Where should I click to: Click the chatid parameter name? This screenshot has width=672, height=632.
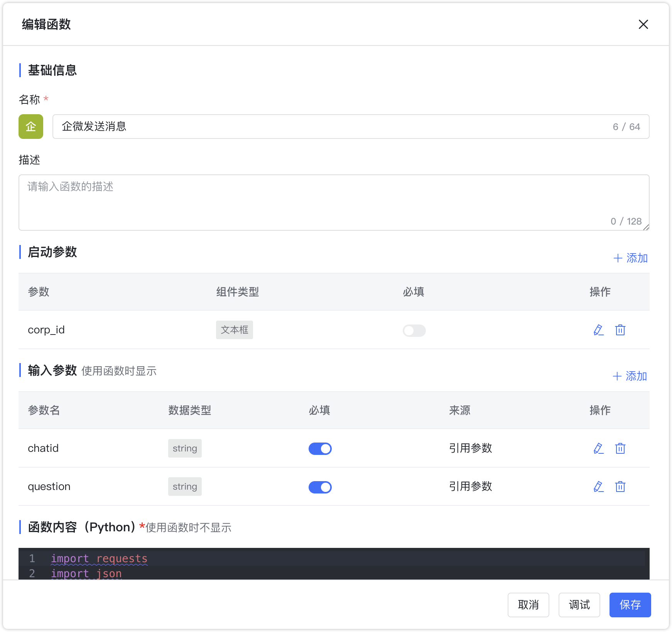point(43,448)
